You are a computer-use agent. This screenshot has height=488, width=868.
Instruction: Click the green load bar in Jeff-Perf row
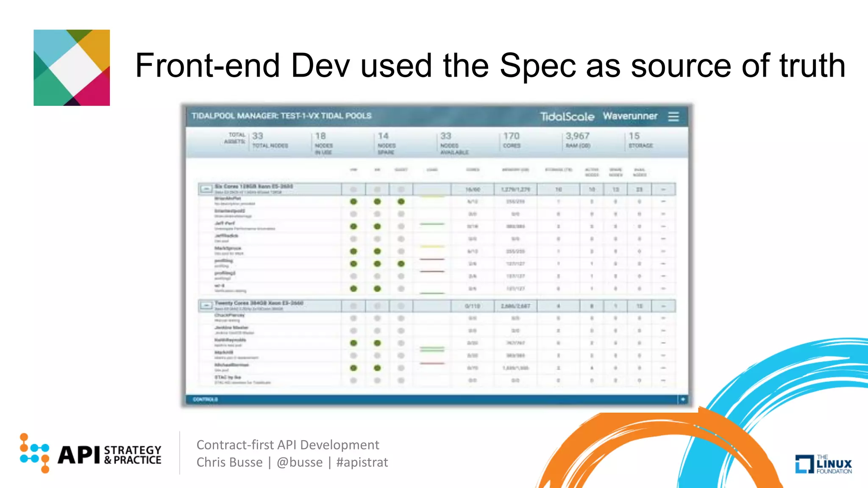click(x=432, y=224)
